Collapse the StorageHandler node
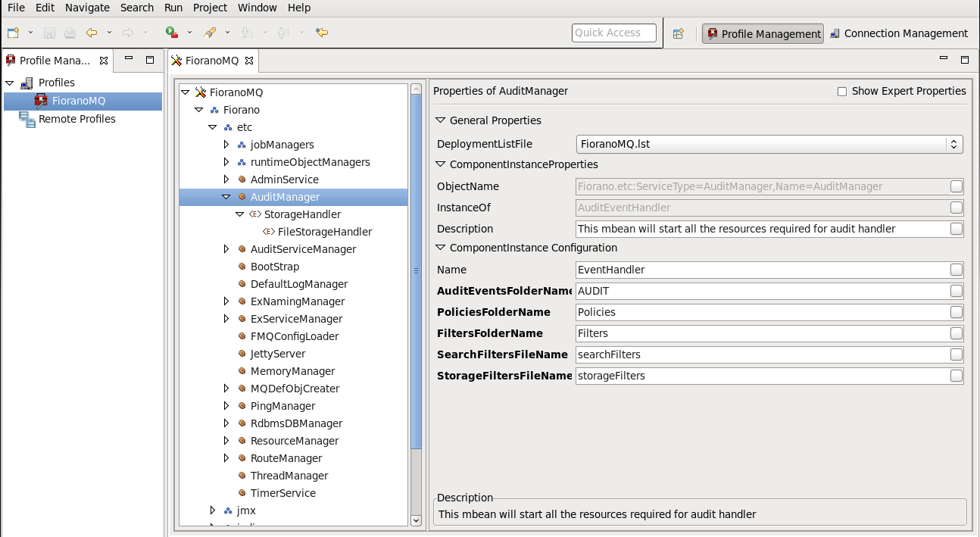 point(240,214)
